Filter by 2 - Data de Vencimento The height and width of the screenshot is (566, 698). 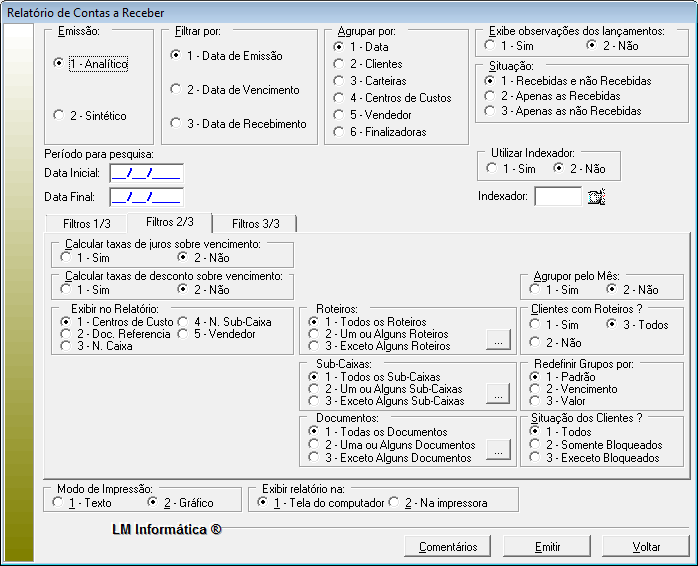click(x=176, y=90)
